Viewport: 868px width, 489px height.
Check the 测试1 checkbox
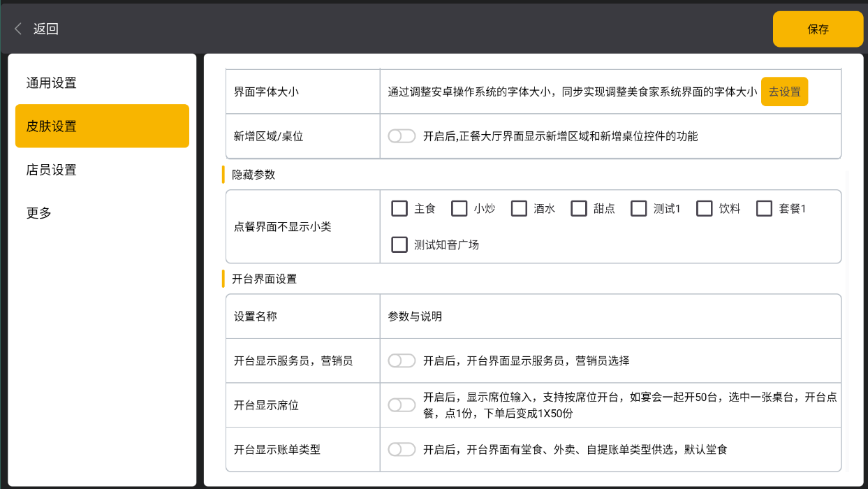pyautogui.click(x=639, y=209)
